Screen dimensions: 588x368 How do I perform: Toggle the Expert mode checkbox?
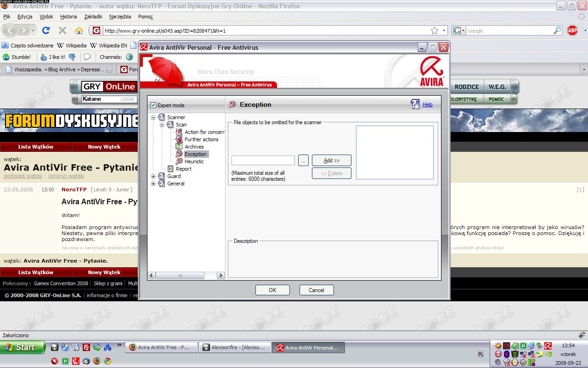point(153,105)
